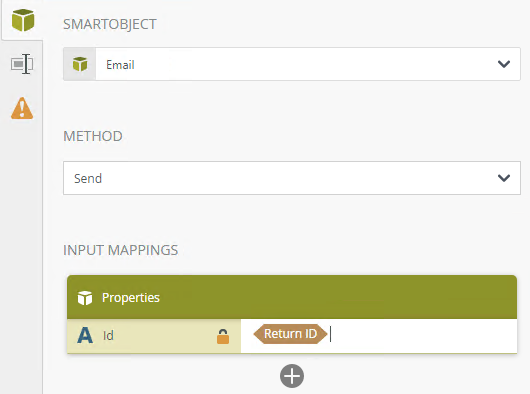Screen dimensions: 530x394
Task: Select the Return ID token
Action: (290, 334)
